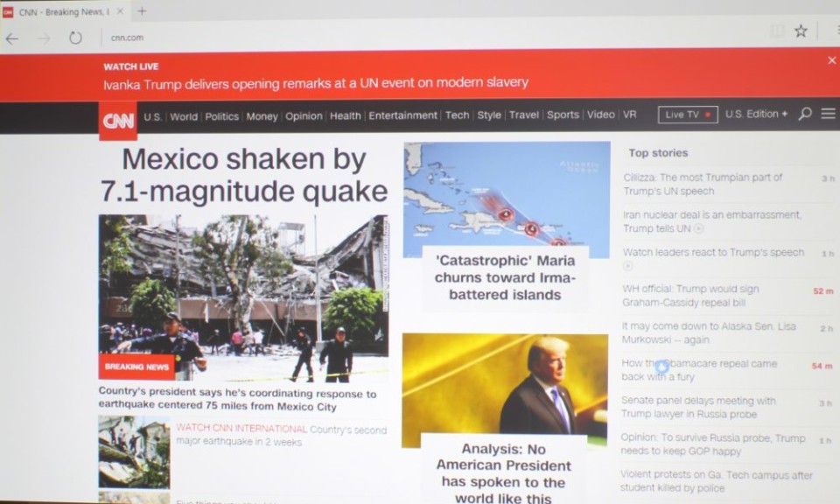
Task: Go to the Sports section
Action: [563, 115]
